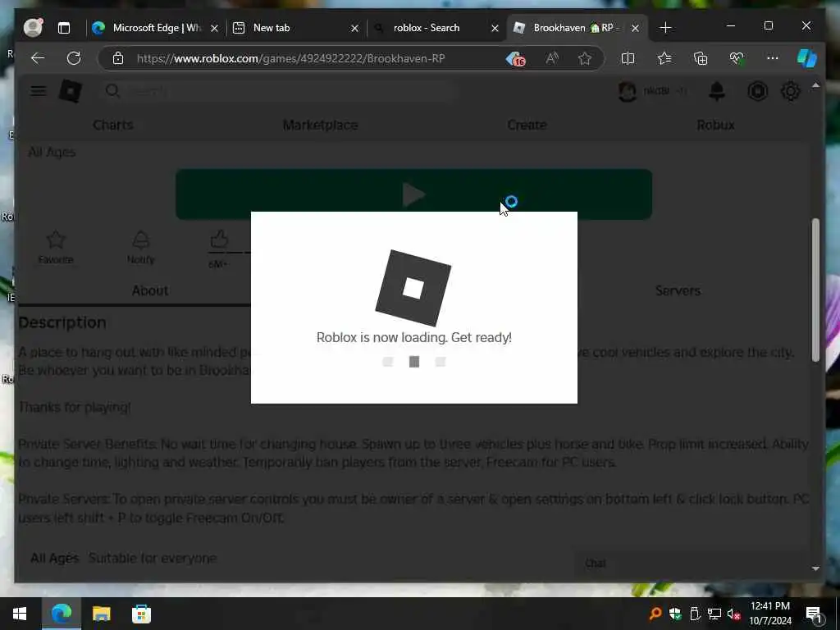This screenshot has height=630, width=840.
Task: Select the Brookhaven RP tab
Action: pos(577,28)
